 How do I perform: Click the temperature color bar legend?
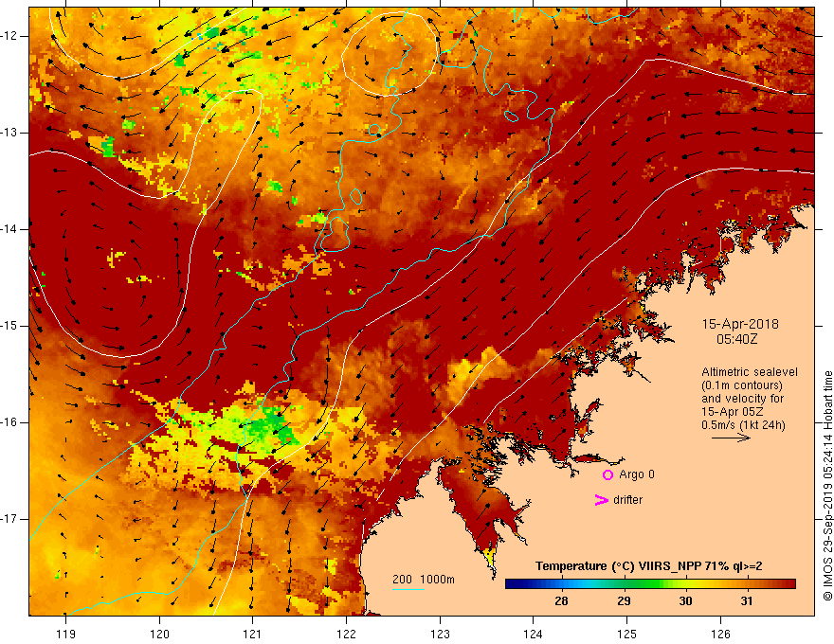[x=650, y=584]
